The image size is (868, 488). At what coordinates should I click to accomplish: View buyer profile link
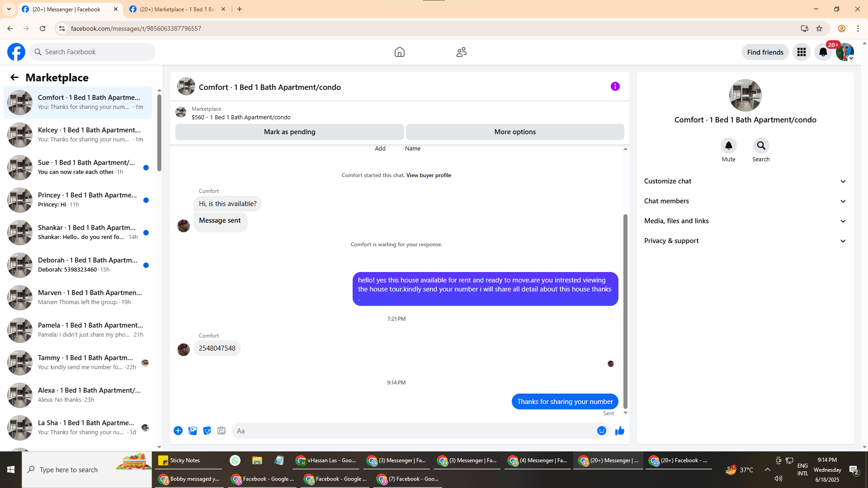(429, 175)
